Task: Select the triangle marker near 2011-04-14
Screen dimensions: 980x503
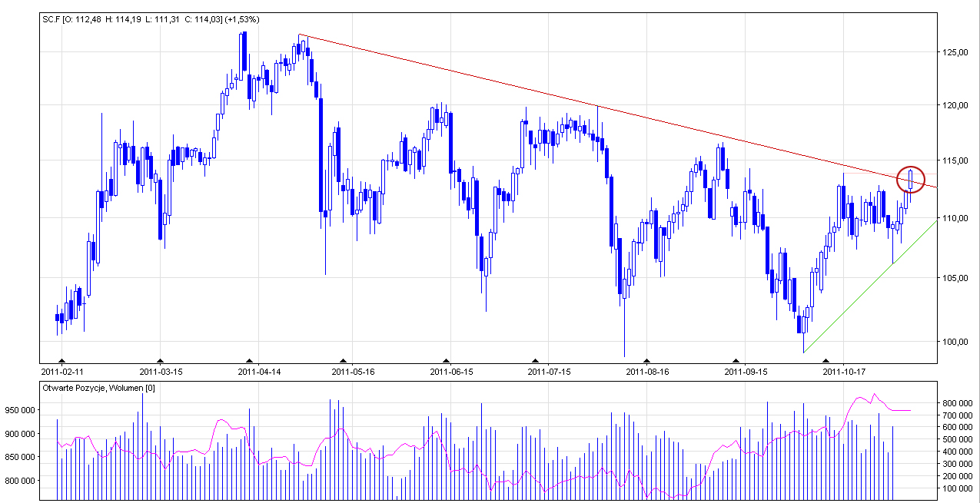Action: (x=248, y=360)
